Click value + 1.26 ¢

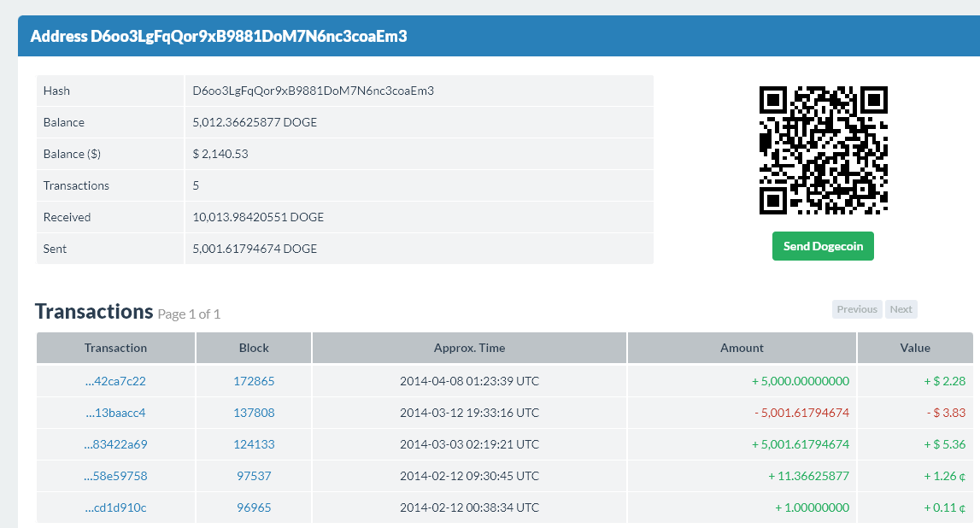pyautogui.click(x=944, y=476)
